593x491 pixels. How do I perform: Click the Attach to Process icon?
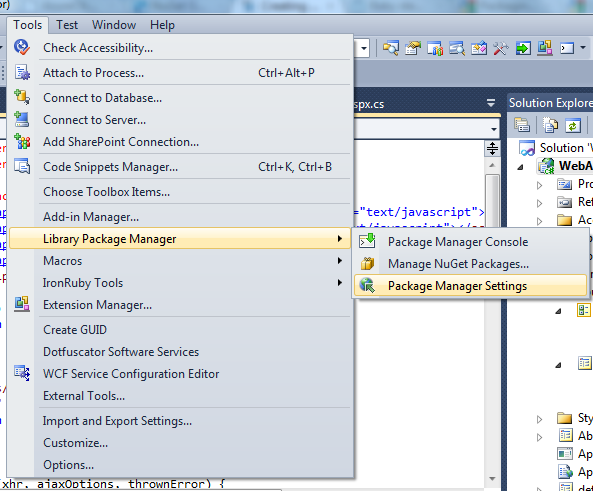pyautogui.click(x=22, y=72)
